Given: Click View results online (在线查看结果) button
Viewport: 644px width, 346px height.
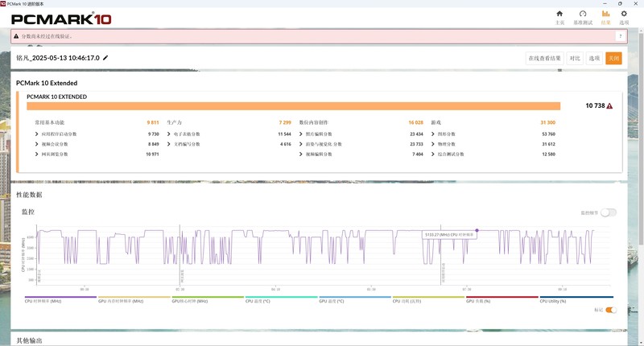Looking at the screenshot, I should (544, 58).
